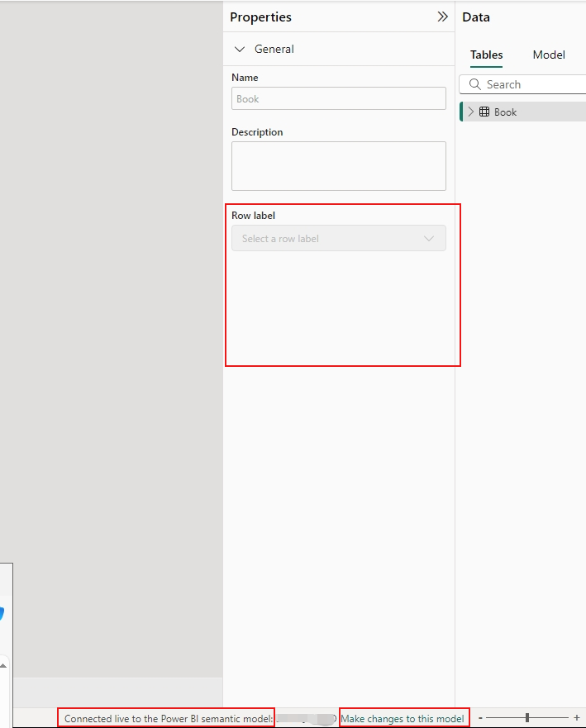This screenshot has width=586, height=728.
Task: Collapse the General section chevron
Action: click(240, 50)
